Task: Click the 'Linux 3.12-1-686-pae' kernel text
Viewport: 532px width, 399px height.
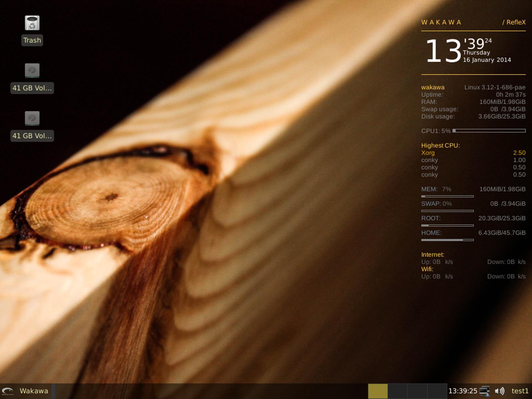Action: point(495,87)
